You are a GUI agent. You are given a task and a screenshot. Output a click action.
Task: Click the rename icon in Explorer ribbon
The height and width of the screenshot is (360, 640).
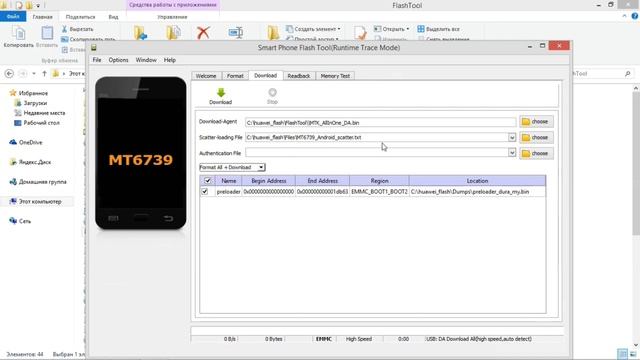tap(236, 33)
